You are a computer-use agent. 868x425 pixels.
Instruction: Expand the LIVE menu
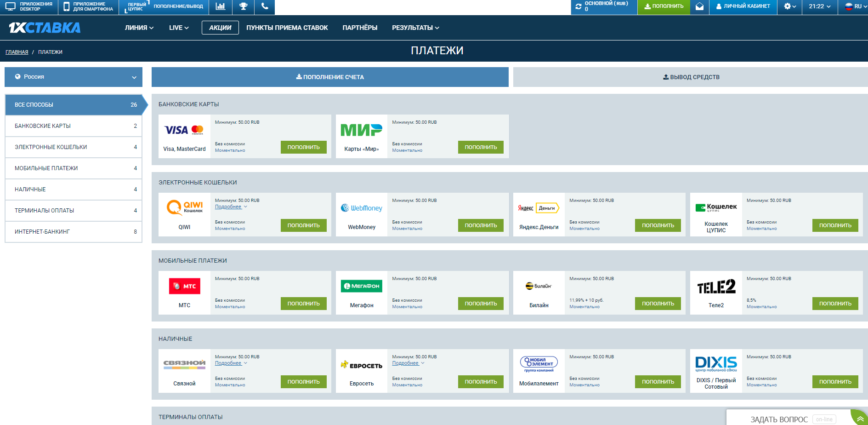tap(179, 28)
